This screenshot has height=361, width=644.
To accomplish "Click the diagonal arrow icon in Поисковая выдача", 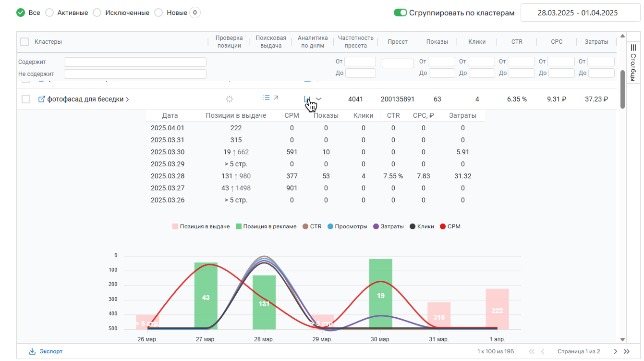I will point(276,98).
